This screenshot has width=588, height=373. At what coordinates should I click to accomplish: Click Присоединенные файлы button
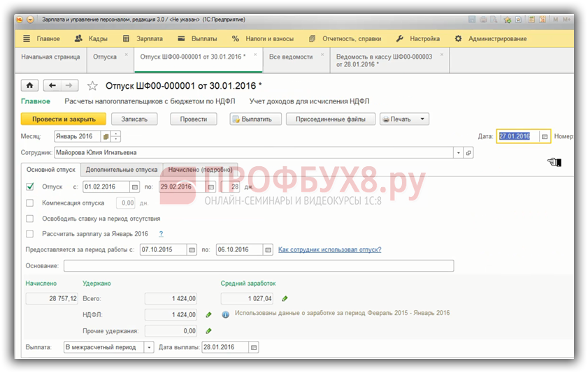[331, 119]
